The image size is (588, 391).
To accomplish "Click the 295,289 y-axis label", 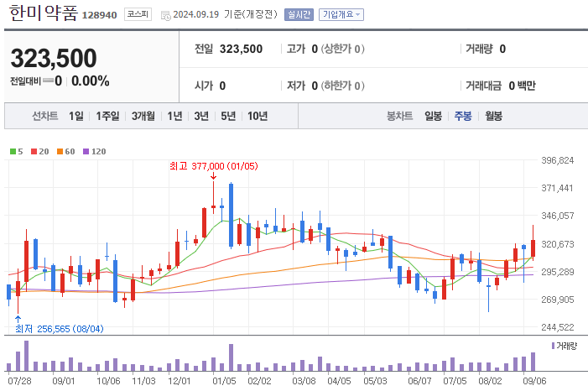I will [x=557, y=272].
